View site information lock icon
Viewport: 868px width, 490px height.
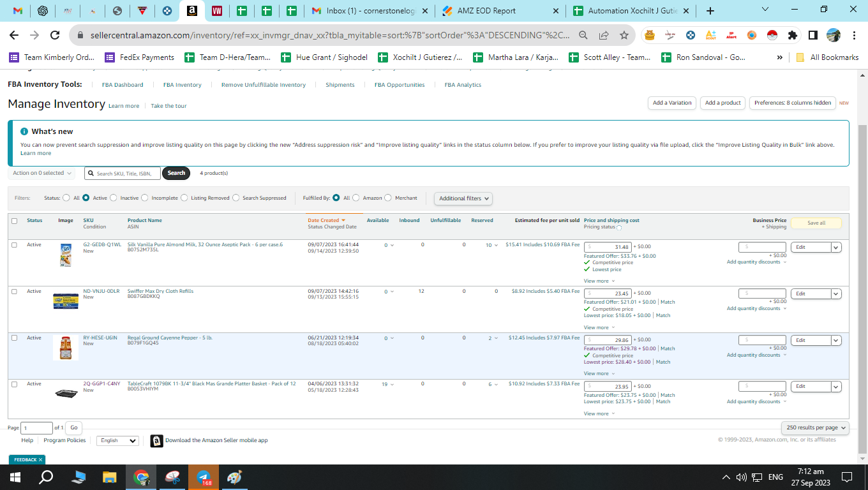(81, 35)
